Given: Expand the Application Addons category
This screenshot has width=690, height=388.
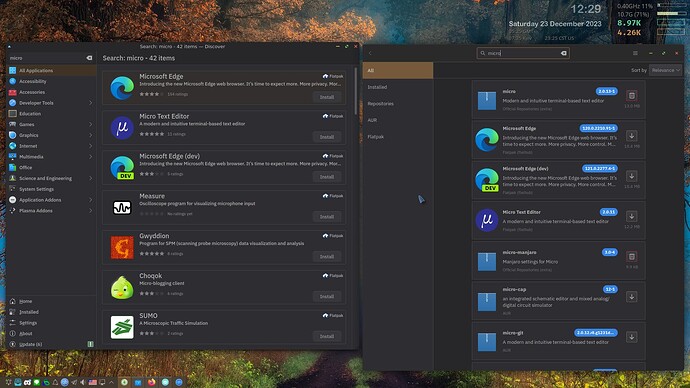Looking at the screenshot, I should point(91,200).
